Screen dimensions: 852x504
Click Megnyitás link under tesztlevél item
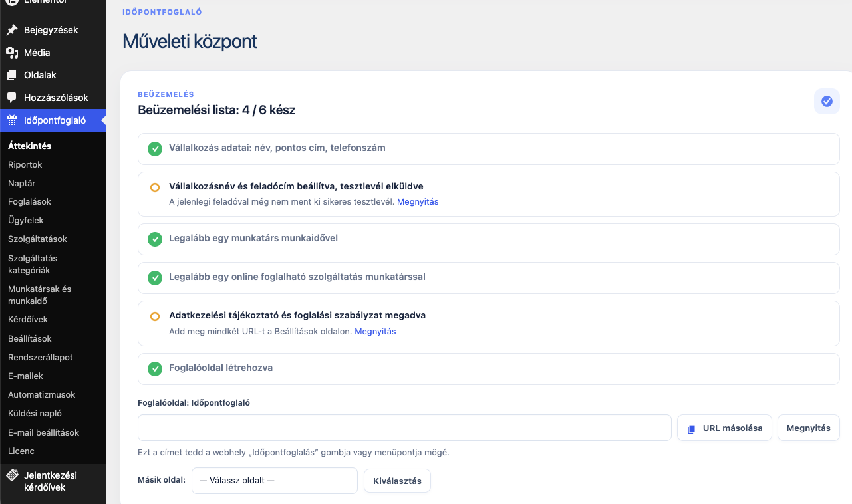click(x=418, y=201)
